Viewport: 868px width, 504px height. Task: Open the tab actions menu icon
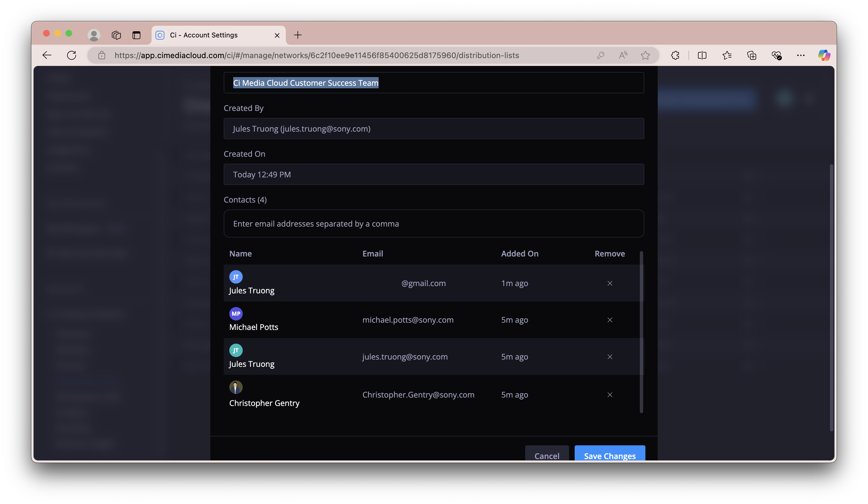tap(136, 35)
